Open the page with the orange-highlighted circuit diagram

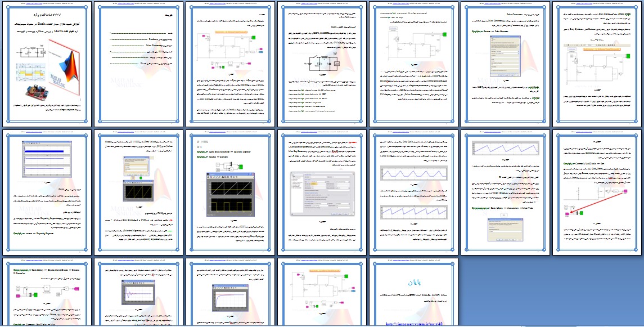tap(597, 64)
